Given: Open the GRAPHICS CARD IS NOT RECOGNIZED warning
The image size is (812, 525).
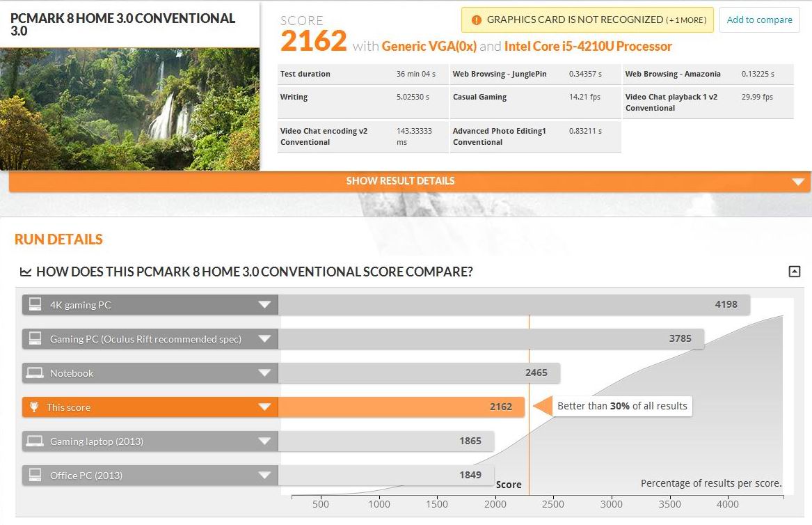Looking at the screenshot, I should click(587, 20).
